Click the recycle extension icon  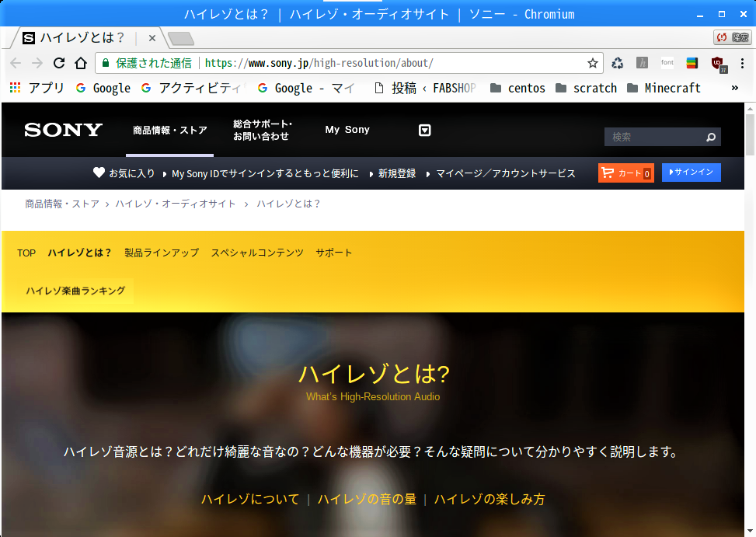tap(617, 63)
